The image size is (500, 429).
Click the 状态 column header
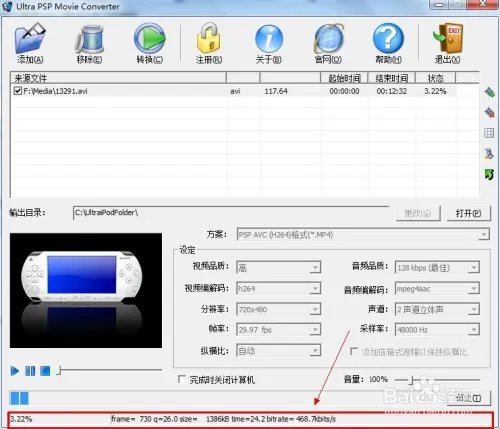tap(435, 78)
